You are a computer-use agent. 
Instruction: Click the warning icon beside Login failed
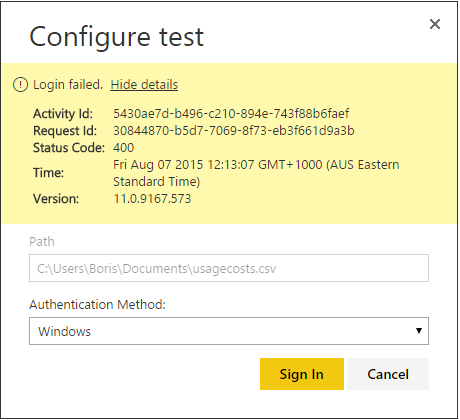coord(20,85)
